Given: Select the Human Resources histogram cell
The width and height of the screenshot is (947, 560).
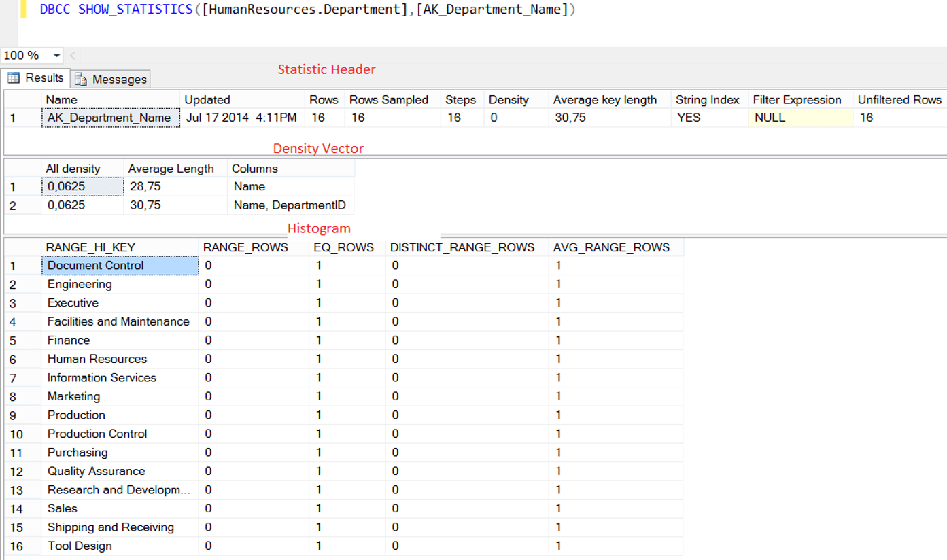Looking at the screenshot, I should point(120,359).
